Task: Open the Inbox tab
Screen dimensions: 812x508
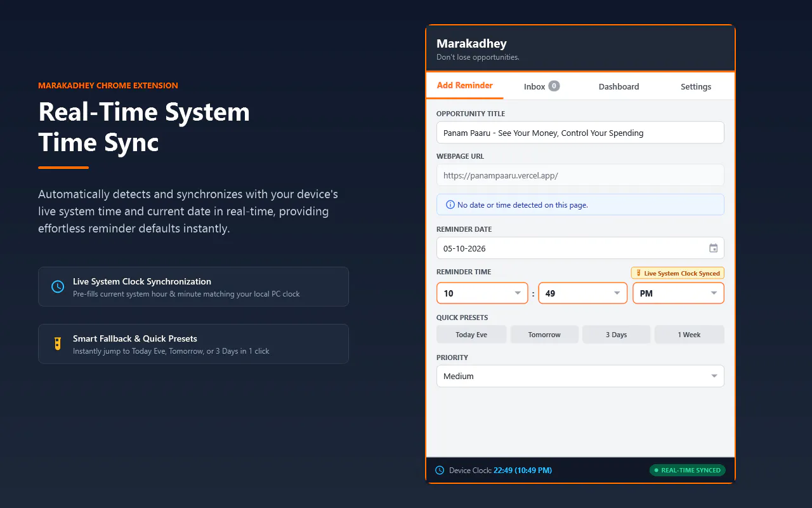Action: (542, 86)
